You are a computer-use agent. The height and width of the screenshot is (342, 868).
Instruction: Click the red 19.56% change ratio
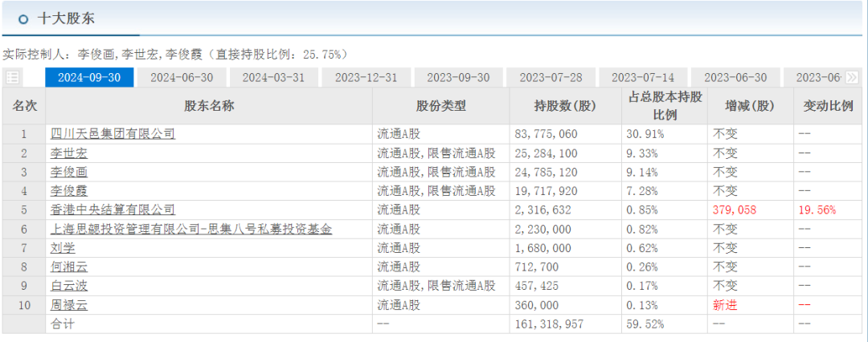pyautogui.click(x=817, y=210)
